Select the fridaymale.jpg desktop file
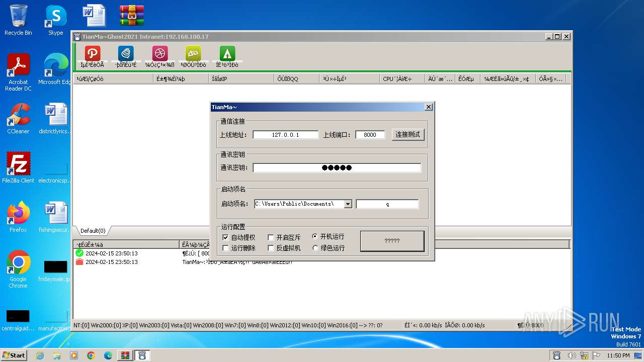The image size is (644, 362). [x=55, y=271]
